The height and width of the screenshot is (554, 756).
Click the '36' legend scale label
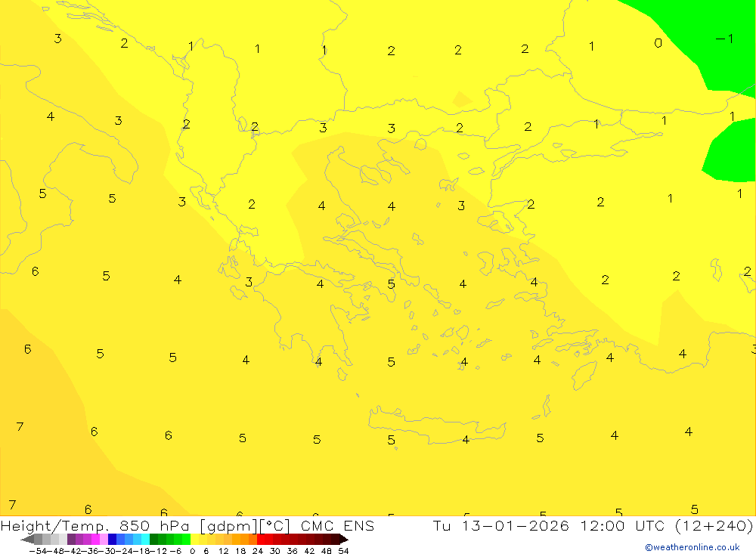(x=292, y=551)
